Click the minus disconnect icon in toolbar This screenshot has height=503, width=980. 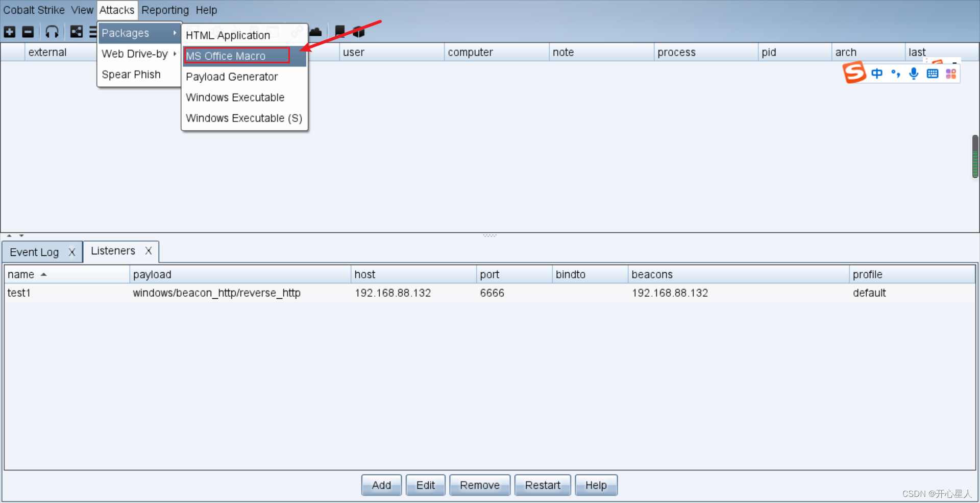click(x=28, y=32)
